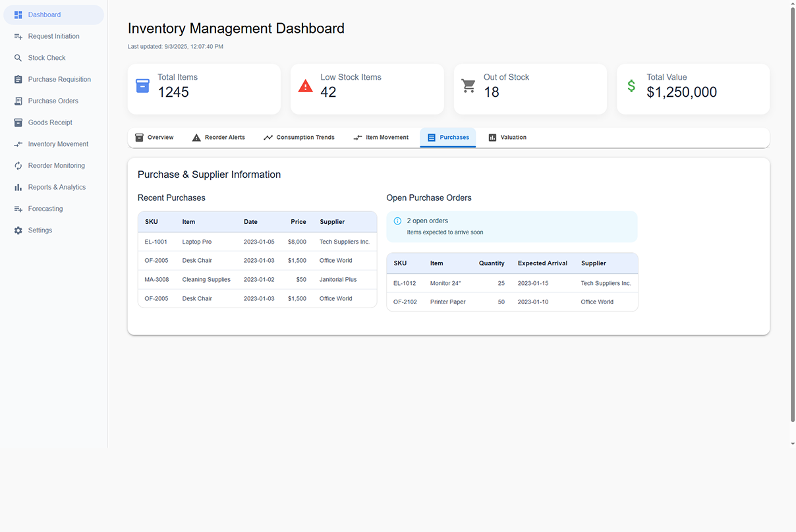Click the Request Initiation playlist-add icon

(x=18, y=36)
